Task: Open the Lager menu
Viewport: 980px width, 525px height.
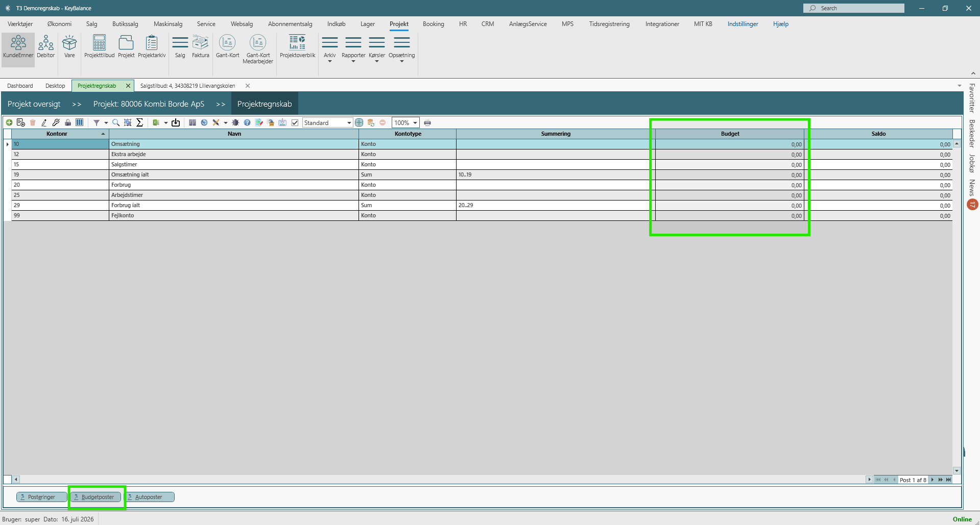Action: coord(368,24)
